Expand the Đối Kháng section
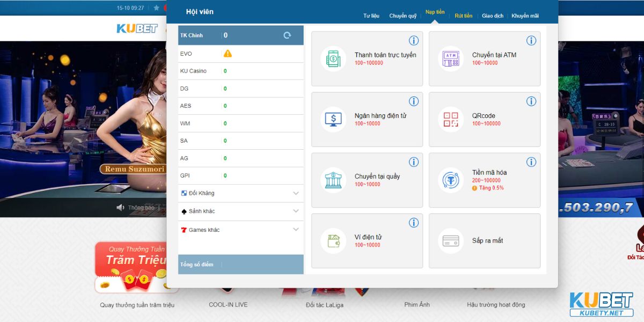The image size is (644, 322). point(296,193)
